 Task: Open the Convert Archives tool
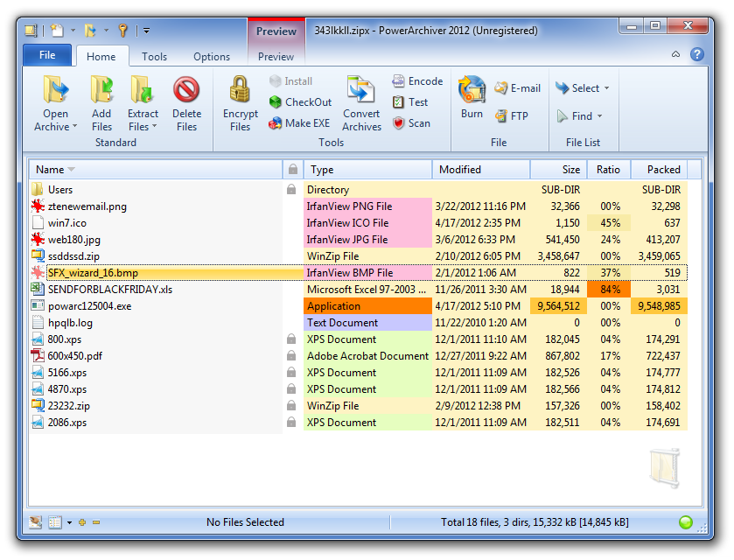point(361,103)
